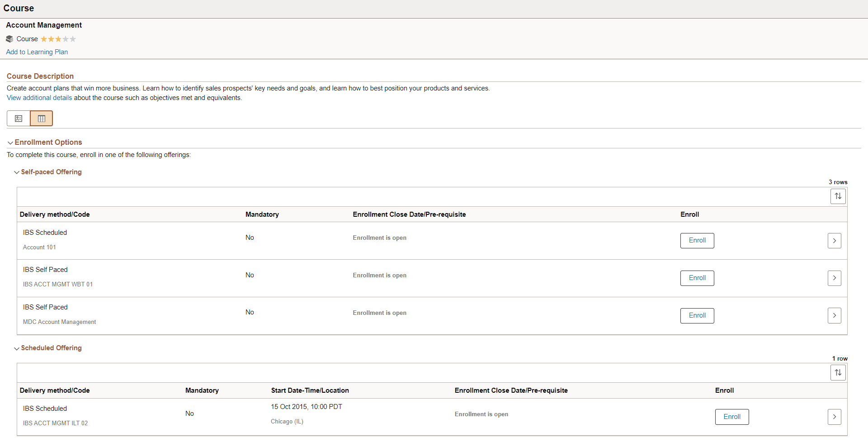Collapse the Enrollment Options section
This screenshot has width=868, height=447.
[10, 142]
